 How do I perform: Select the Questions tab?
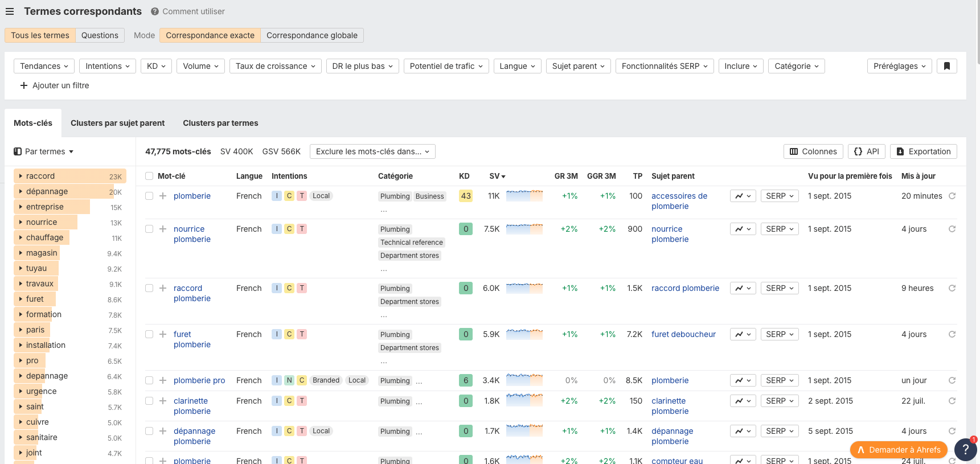(x=100, y=35)
